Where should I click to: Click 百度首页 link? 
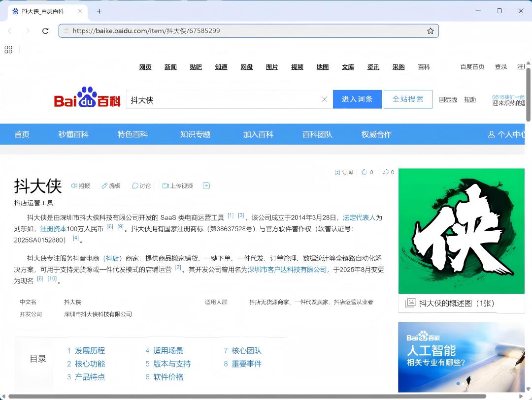tap(472, 67)
